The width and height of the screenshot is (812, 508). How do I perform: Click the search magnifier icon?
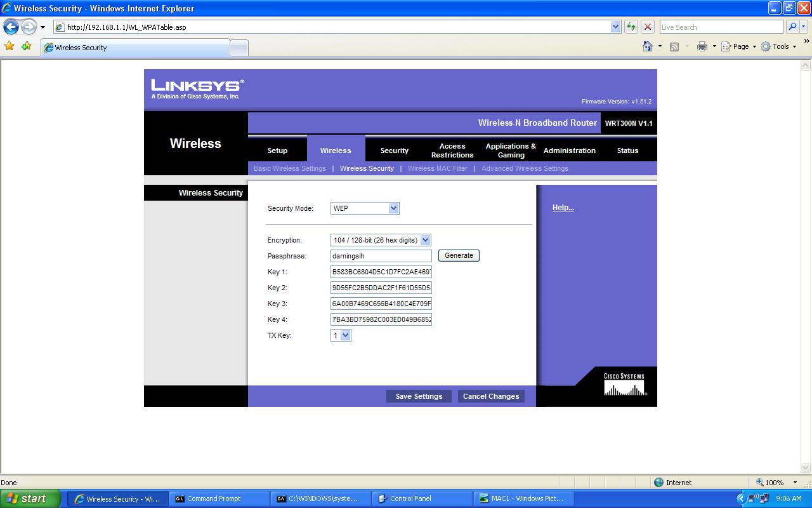792,27
